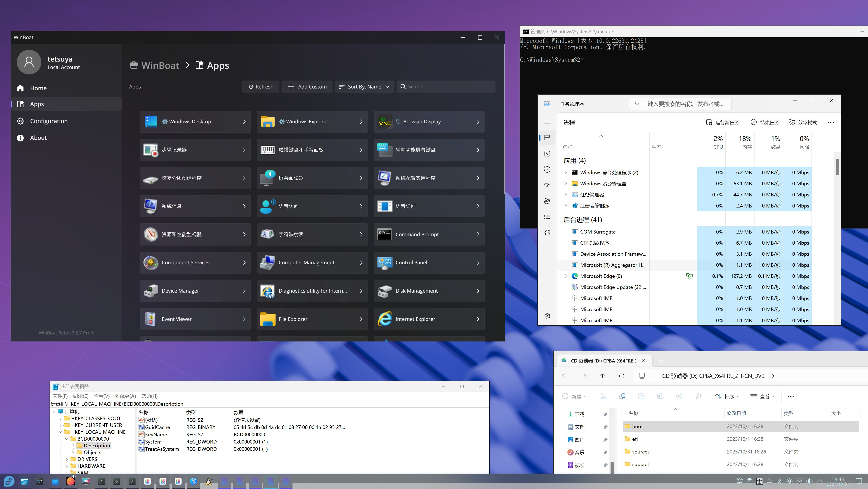Click the Run new task icon

pos(709,122)
